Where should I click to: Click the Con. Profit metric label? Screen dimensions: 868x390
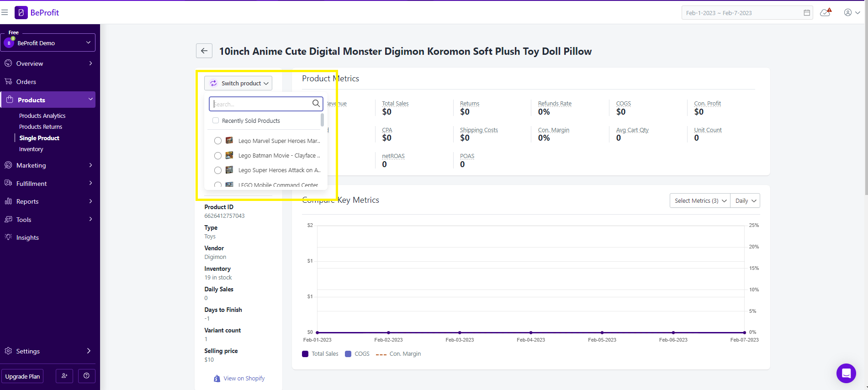pyautogui.click(x=708, y=104)
